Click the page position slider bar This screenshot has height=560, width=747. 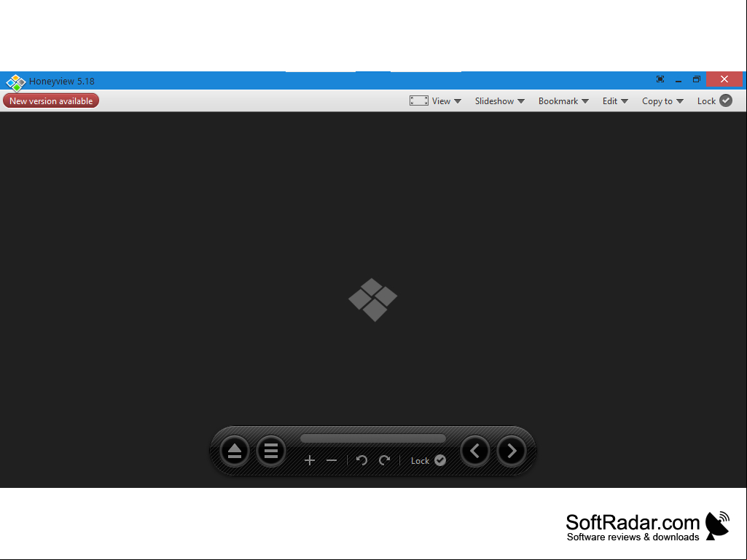[x=373, y=438]
